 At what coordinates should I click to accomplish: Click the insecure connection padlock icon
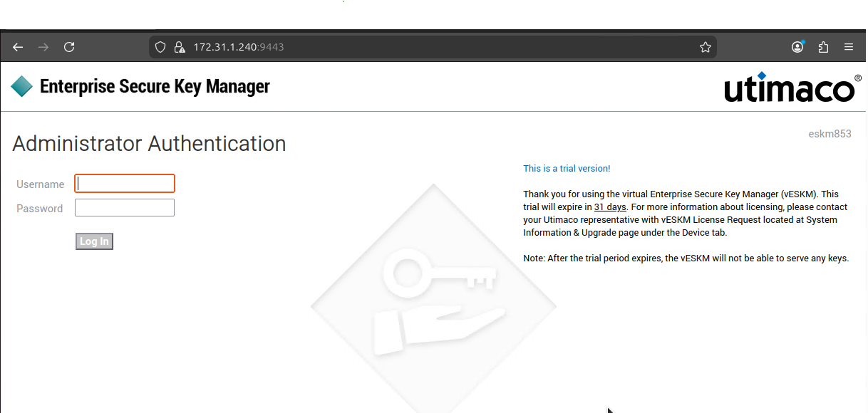(x=179, y=47)
